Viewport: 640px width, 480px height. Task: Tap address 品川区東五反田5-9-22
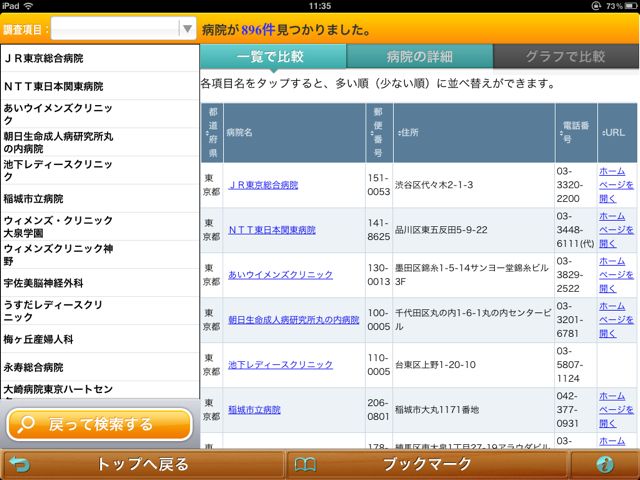point(441,230)
